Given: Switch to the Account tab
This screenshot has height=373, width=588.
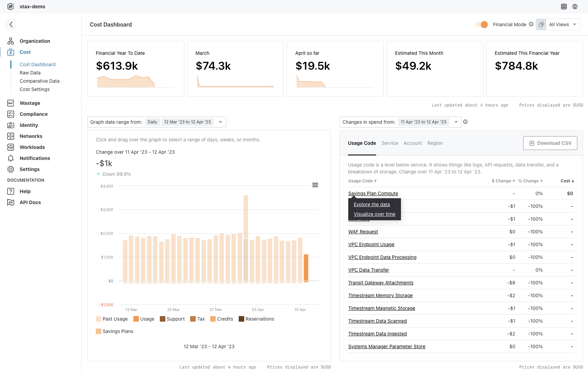Looking at the screenshot, I should (413, 143).
